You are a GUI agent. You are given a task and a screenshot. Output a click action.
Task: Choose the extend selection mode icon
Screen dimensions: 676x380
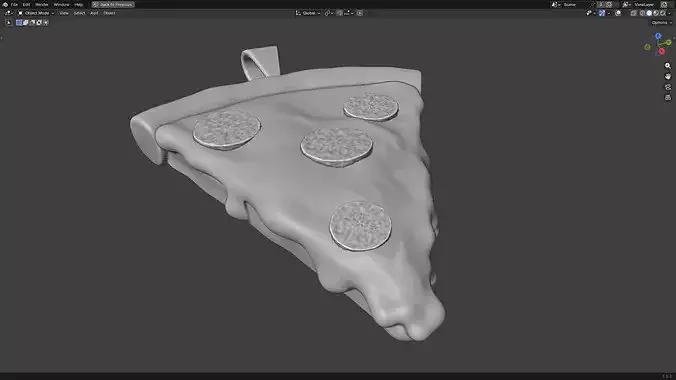(25, 22)
